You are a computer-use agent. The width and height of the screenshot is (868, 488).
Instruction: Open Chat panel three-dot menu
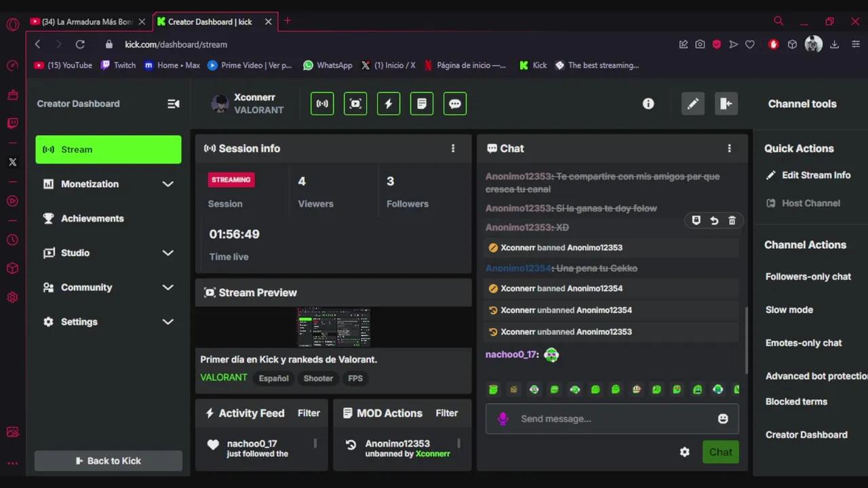(730, 148)
